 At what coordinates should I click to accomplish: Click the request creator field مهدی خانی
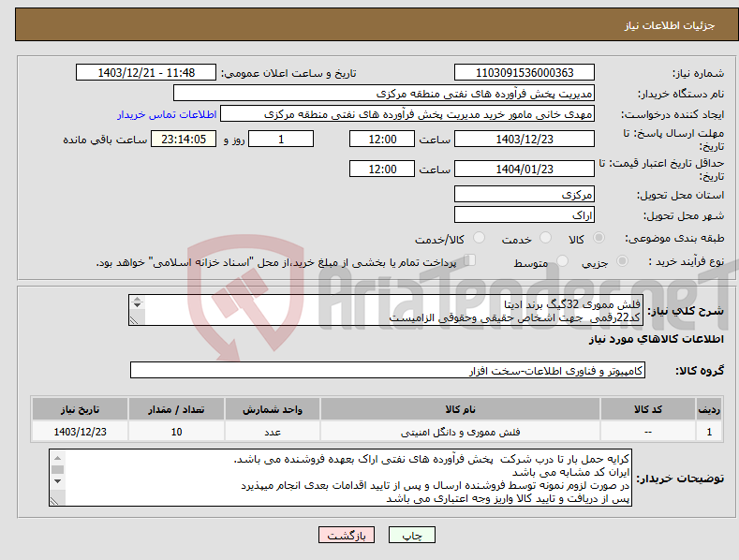click(x=407, y=114)
